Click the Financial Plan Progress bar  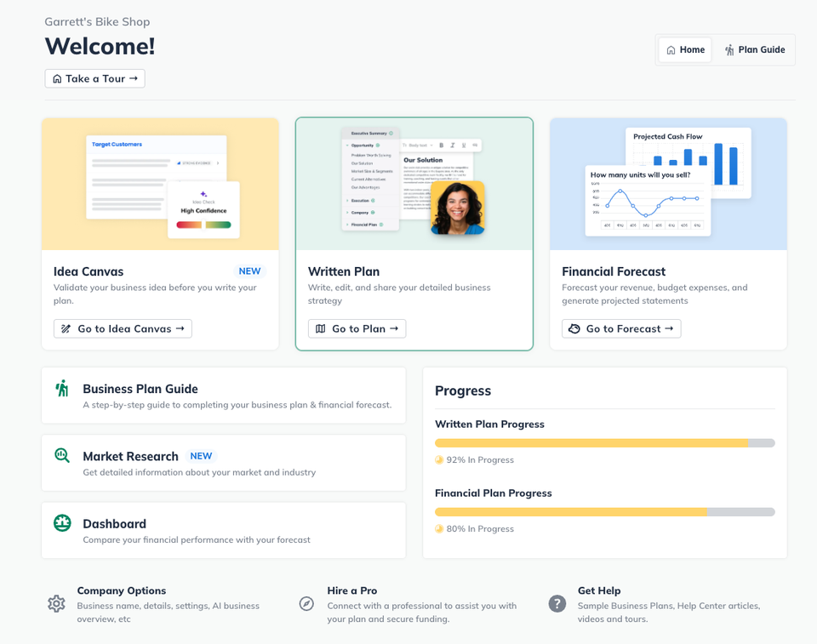pyautogui.click(x=605, y=511)
